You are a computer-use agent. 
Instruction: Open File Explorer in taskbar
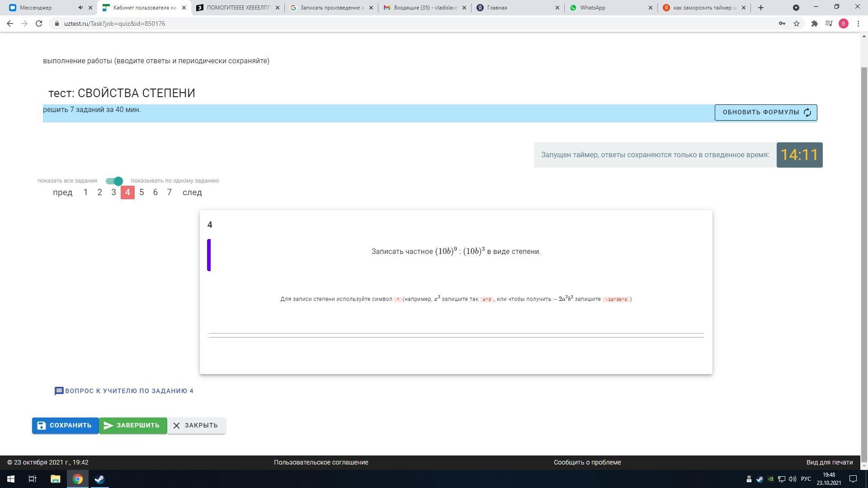click(55, 479)
